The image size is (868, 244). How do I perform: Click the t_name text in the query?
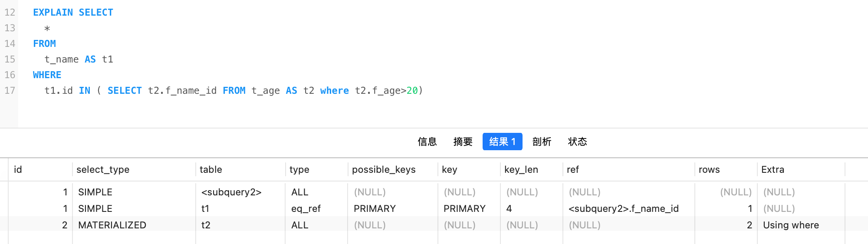tap(62, 59)
